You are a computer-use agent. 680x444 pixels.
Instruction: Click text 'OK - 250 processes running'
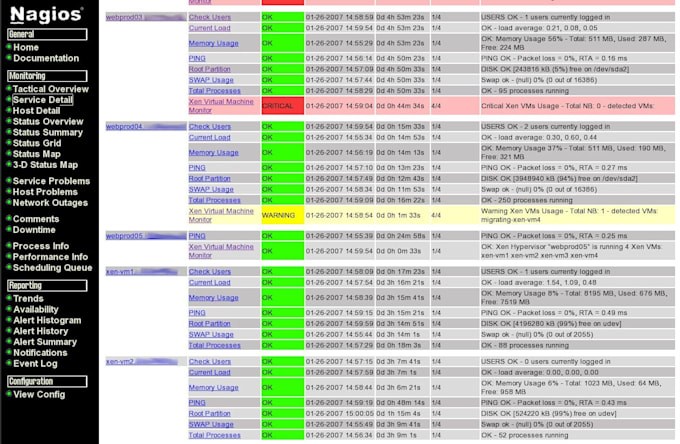tap(527, 200)
